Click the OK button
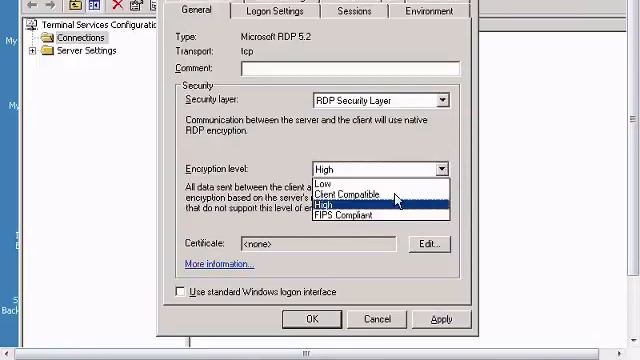This screenshot has height=360, width=640. pyautogui.click(x=312, y=319)
